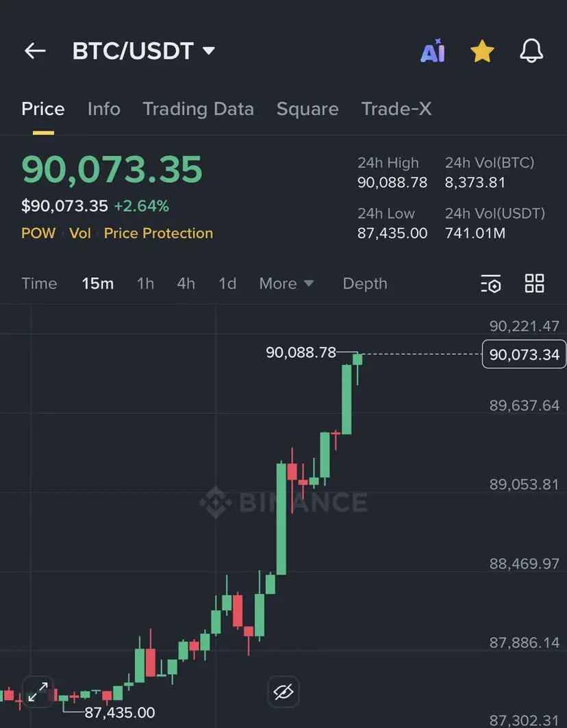The width and height of the screenshot is (567, 728).
Task: Expand the BTC/USDT pair dropdown
Action: [209, 51]
